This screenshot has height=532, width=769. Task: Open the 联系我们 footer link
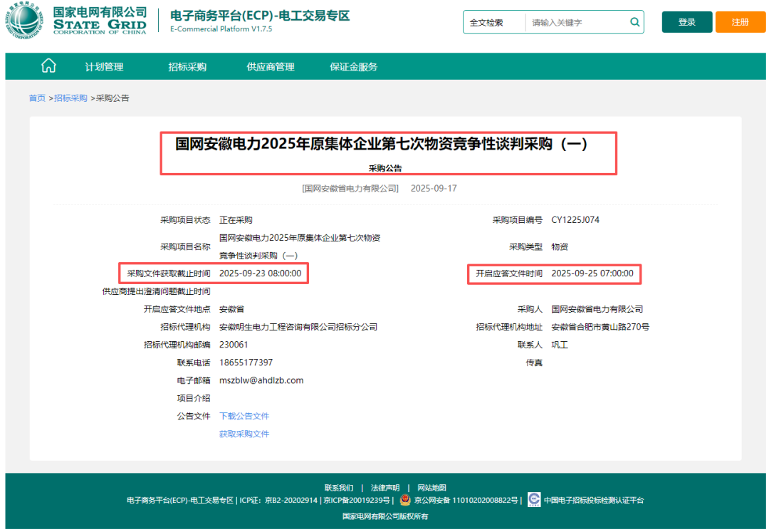[x=340, y=487]
